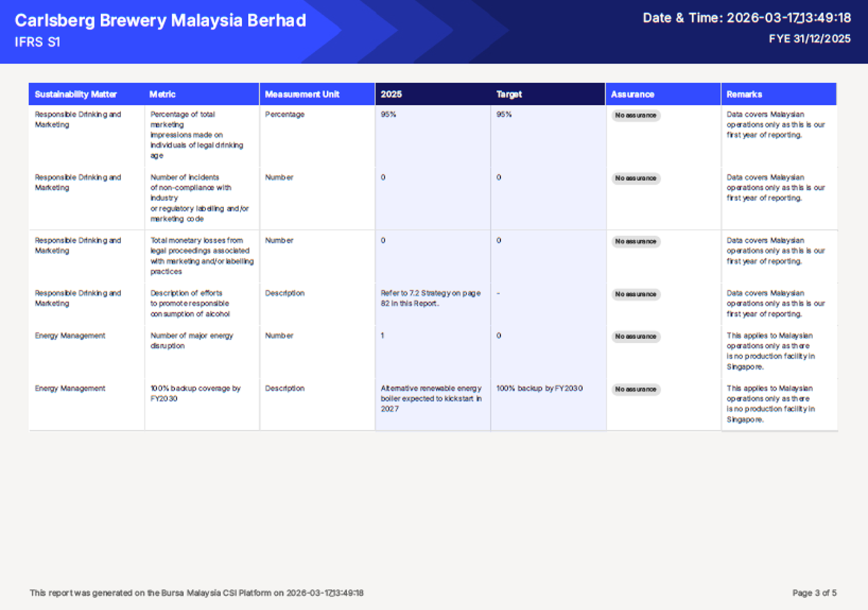Click the Carlsberg Brewery Malaysia Berhad title

tap(160, 21)
